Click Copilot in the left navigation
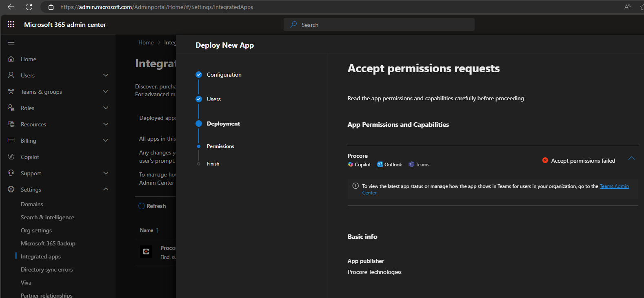Screen dimensions: 644x298 point(30,157)
